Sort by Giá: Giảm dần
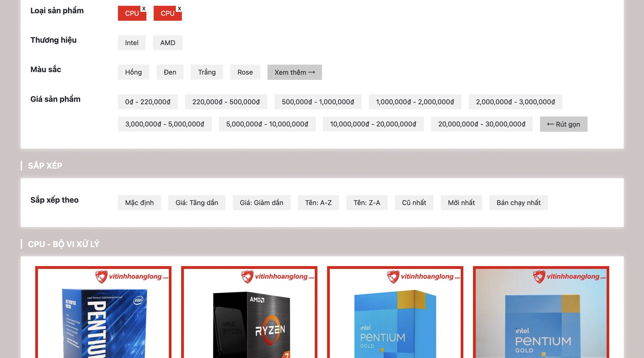 click(261, 203)
